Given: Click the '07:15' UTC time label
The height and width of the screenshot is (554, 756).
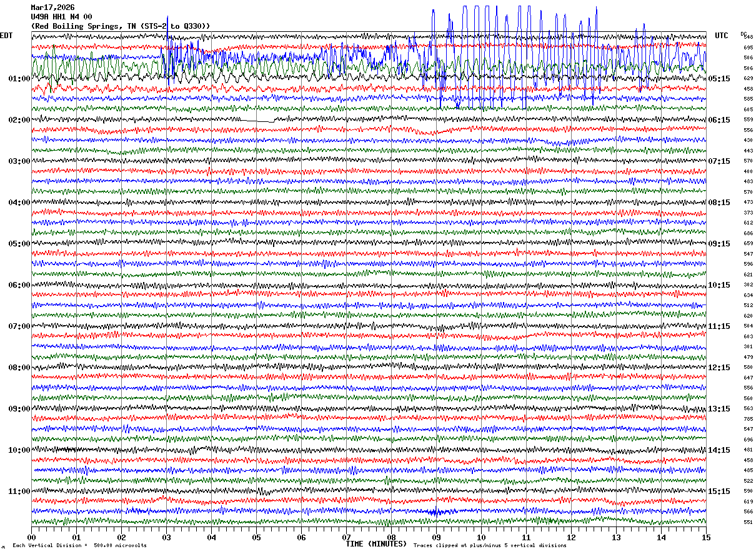Looking at the screenshot, I should [719, 161].
